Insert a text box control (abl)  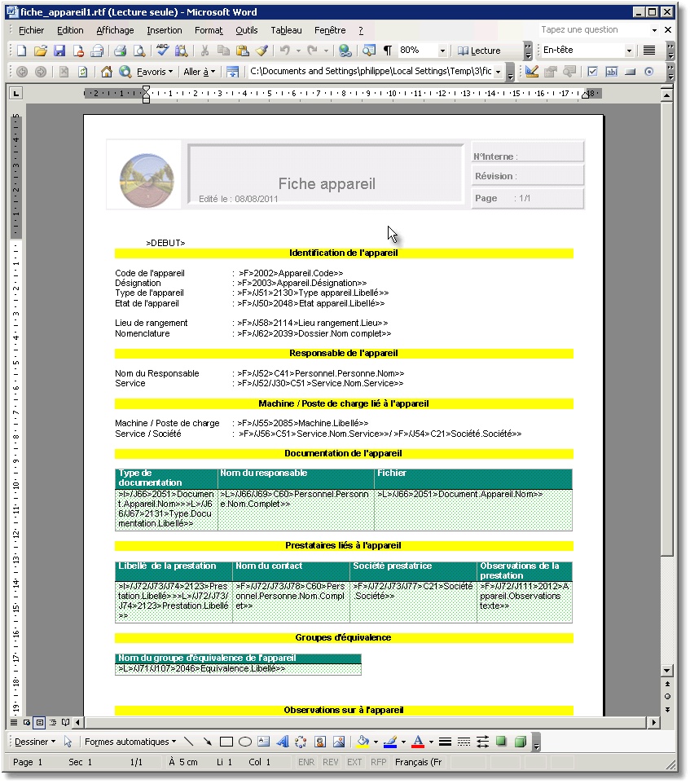[611, 72]
